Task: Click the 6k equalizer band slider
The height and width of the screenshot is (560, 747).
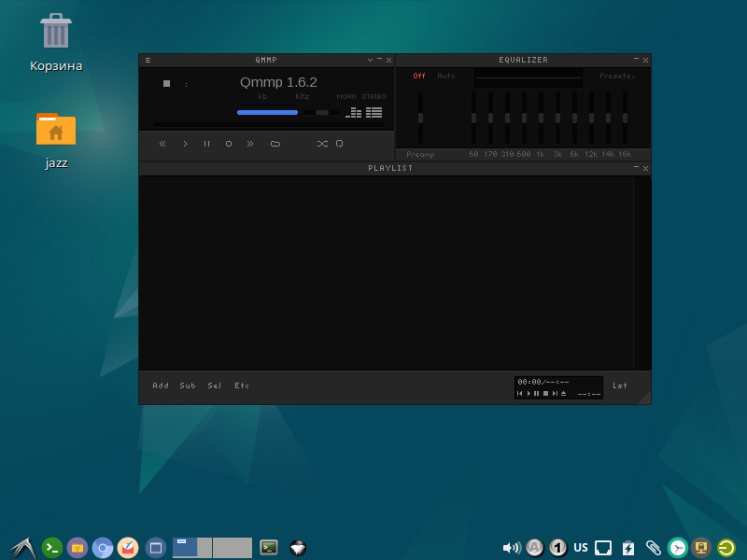Action: [x=574, y=119]
